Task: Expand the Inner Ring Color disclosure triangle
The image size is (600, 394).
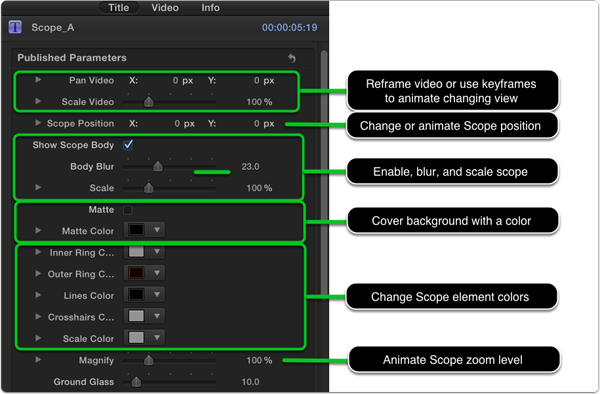Action: click(x=38, y=252)
